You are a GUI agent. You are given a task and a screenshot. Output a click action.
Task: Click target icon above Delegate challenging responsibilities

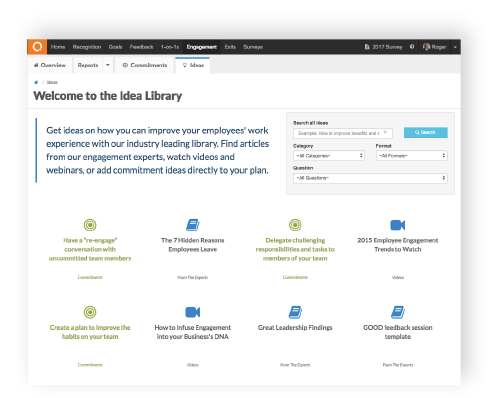click(295, 225)
